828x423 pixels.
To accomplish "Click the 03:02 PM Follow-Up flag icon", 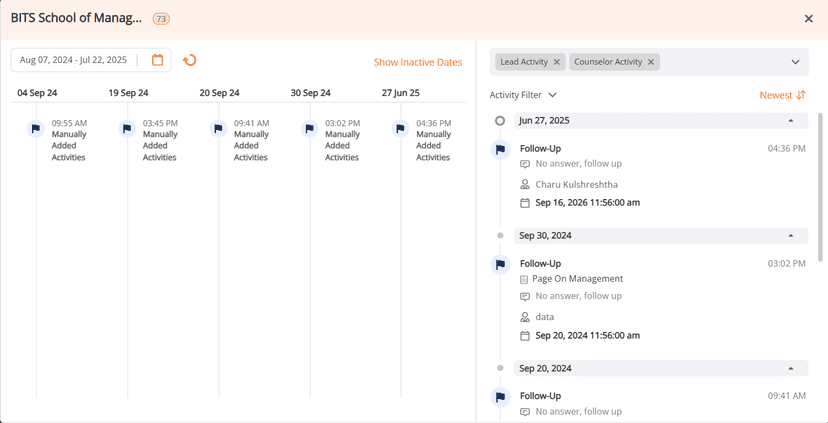I will click(x=500, y=264).
